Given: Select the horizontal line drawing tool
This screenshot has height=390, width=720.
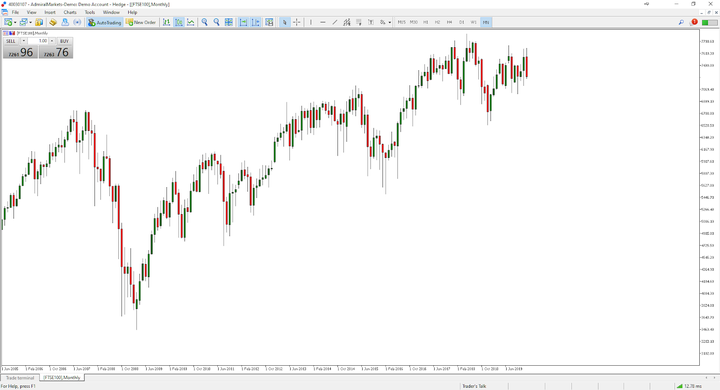Looking at the screenshot, I should (323, 22).
